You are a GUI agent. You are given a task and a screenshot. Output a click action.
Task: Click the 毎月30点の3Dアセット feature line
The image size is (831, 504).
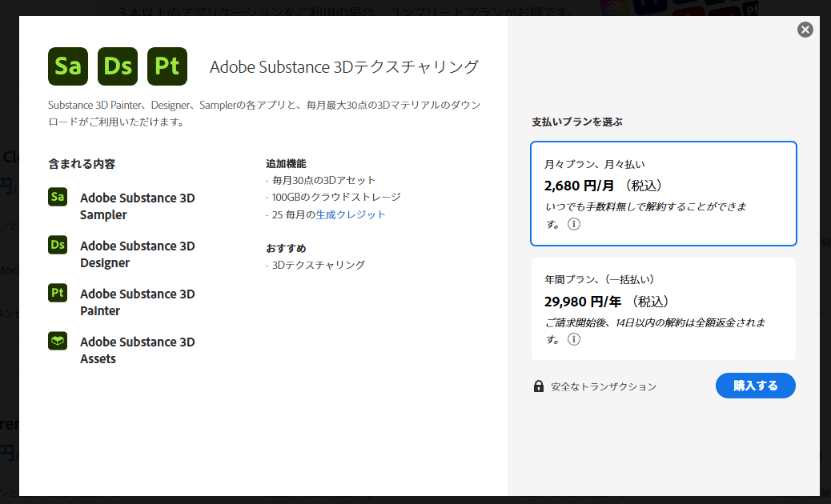click(323, 180)
